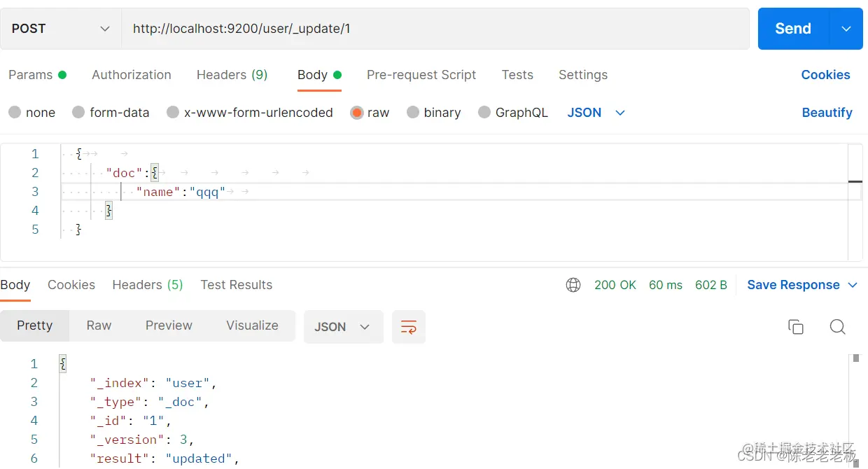Screen dimensions: 868x469
Task: Switch to the request Body tab
Action: point(319,75)
